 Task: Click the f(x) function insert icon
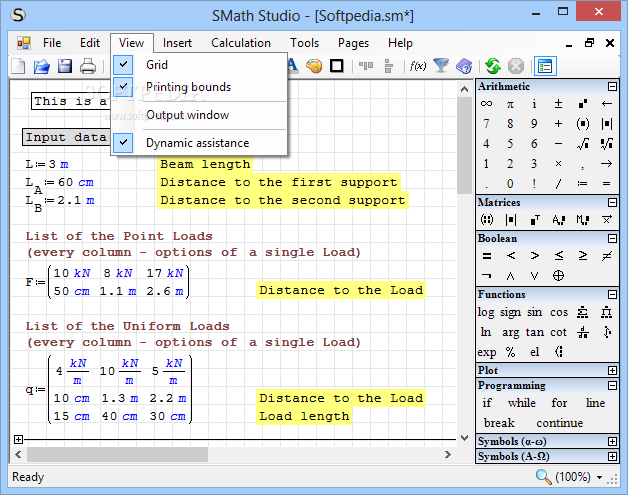[x=418, y=66]
